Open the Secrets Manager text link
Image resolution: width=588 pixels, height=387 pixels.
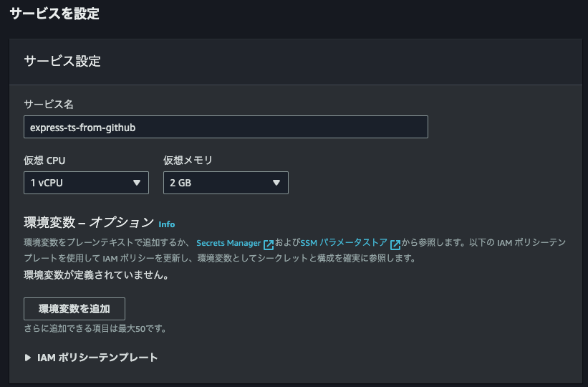(x=228, y=244)
